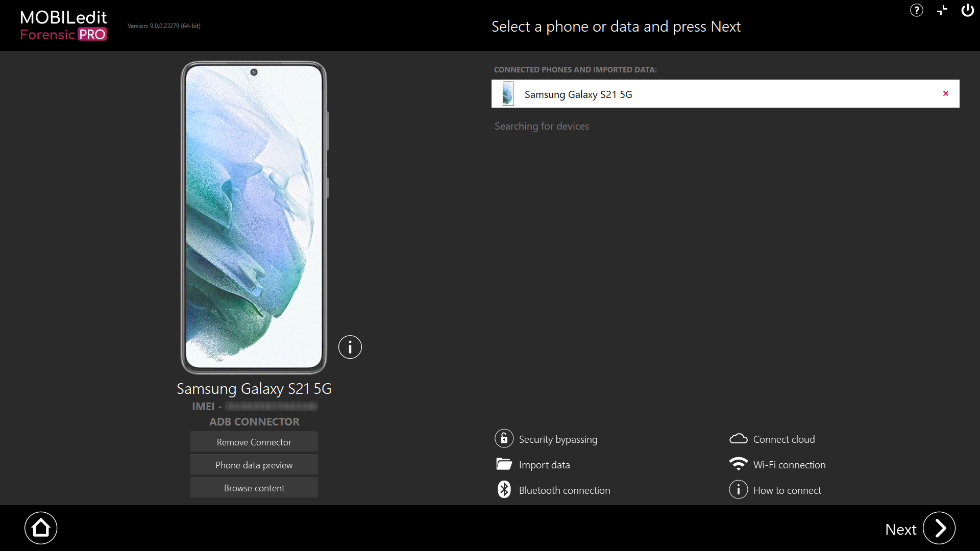Open Phone data preview
The height and width of the screenshot is (551, 980).
pos(254,465)
